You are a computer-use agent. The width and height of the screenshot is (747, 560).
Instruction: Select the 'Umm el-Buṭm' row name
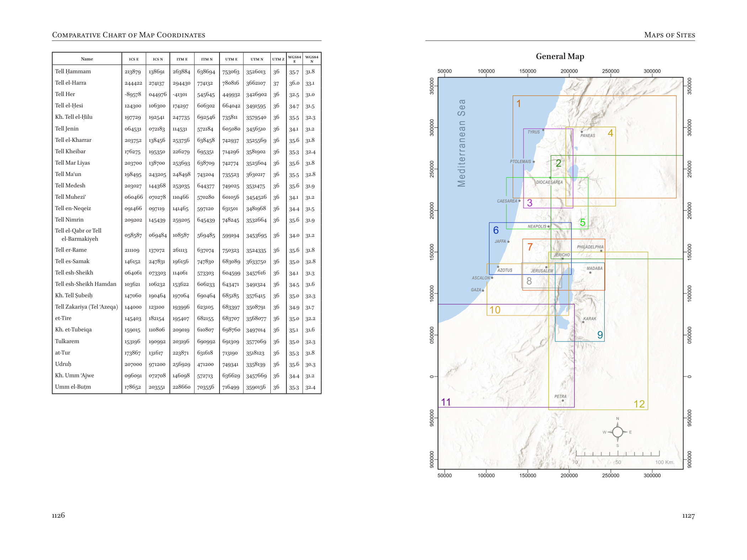click(73, 387)
